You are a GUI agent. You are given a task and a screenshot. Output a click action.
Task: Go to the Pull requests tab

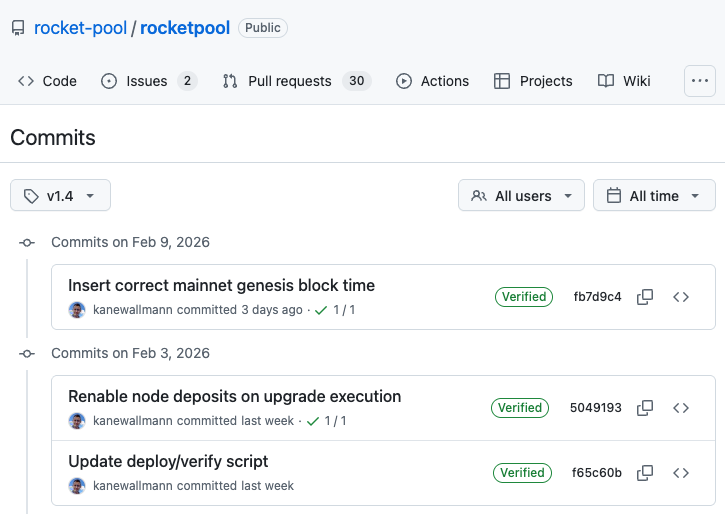pyautogui.click(x=294, y=81)
